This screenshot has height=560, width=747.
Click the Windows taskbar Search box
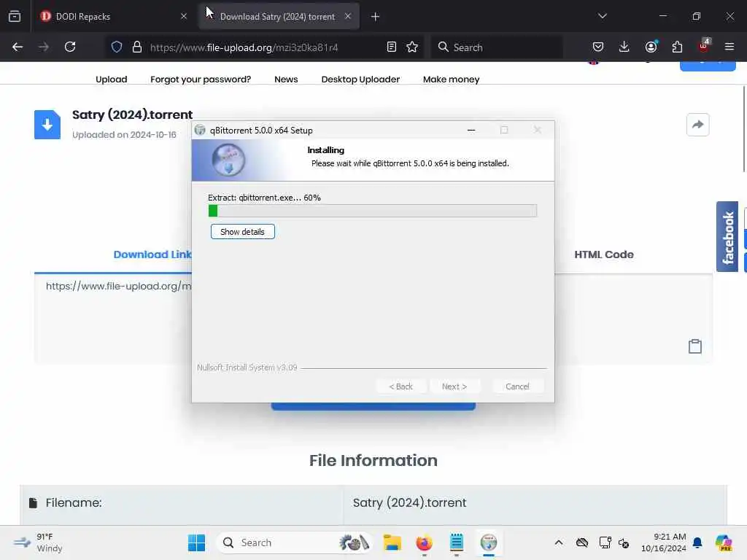point(293,542)
